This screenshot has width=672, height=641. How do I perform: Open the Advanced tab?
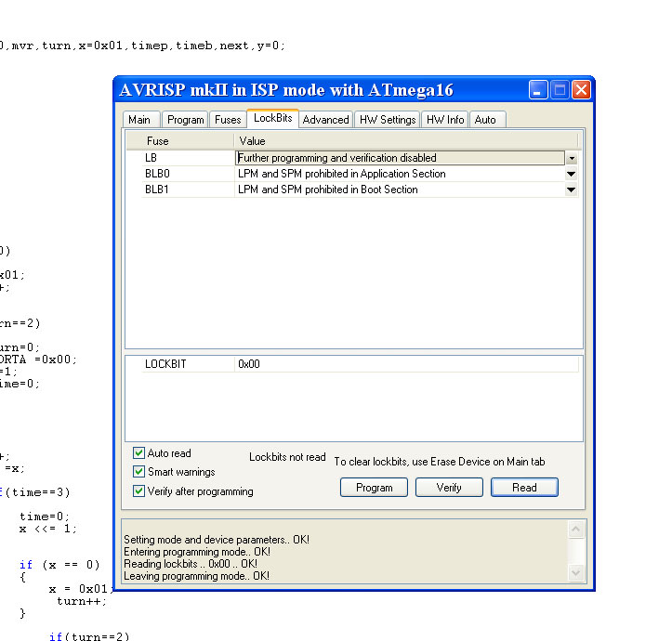point(325,120)
